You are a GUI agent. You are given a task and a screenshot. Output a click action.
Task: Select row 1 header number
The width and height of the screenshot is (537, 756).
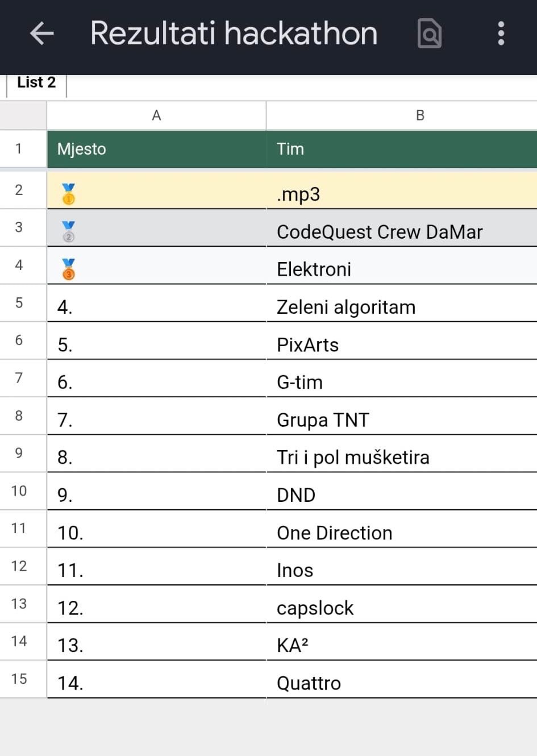[x=19, y=149]
